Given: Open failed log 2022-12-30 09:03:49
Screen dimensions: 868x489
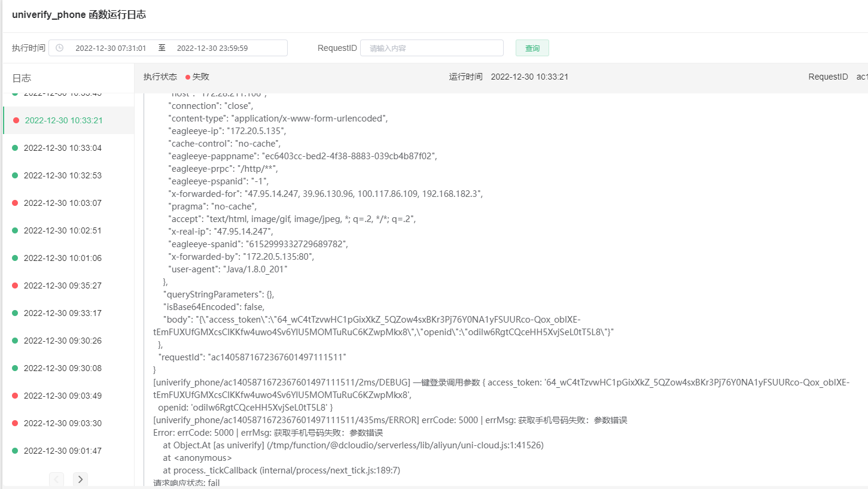Looking at the screenshot, I should (x=63, y=396).
